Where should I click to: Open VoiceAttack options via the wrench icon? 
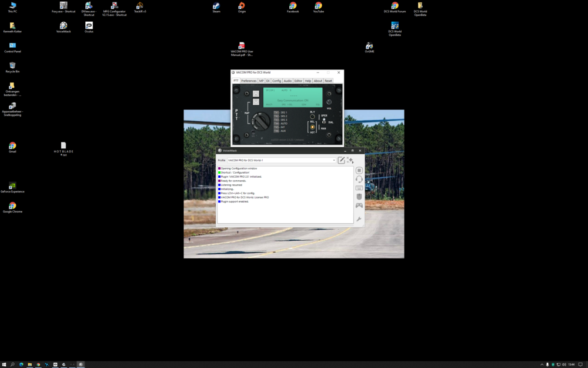coord(359,219)
